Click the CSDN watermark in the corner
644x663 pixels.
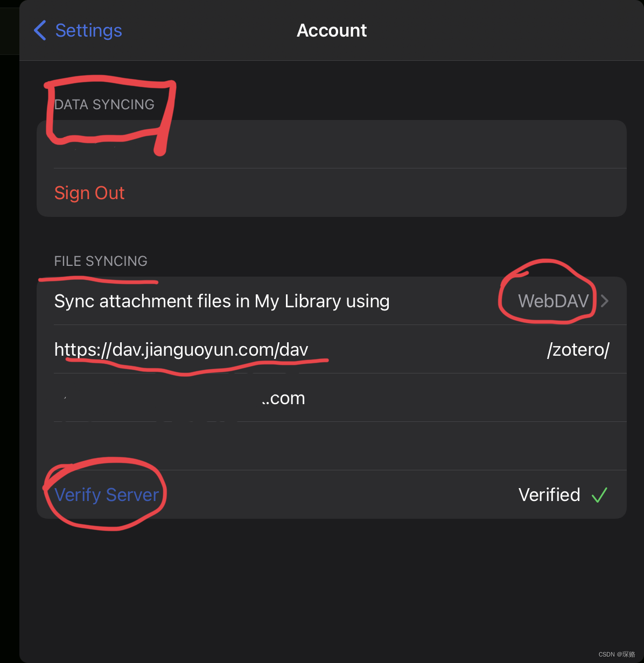pyautogui.click(x=617, y=654)
